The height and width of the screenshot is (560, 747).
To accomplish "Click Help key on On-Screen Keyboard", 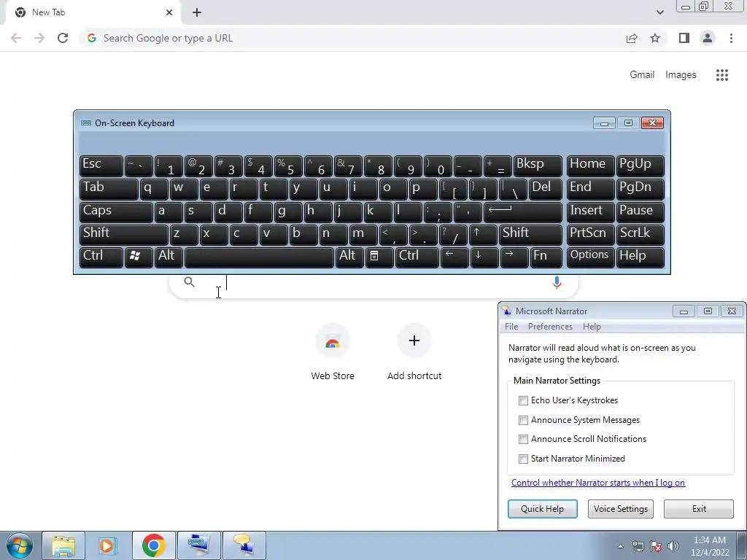I will (x=640, y=257).
